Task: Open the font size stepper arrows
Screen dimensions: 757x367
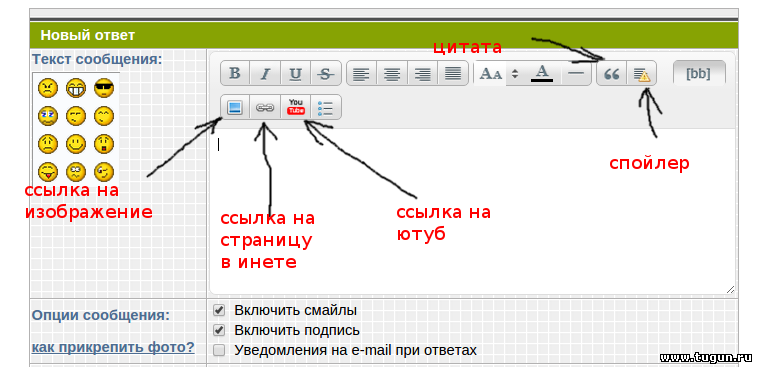Action: point(515,74)
